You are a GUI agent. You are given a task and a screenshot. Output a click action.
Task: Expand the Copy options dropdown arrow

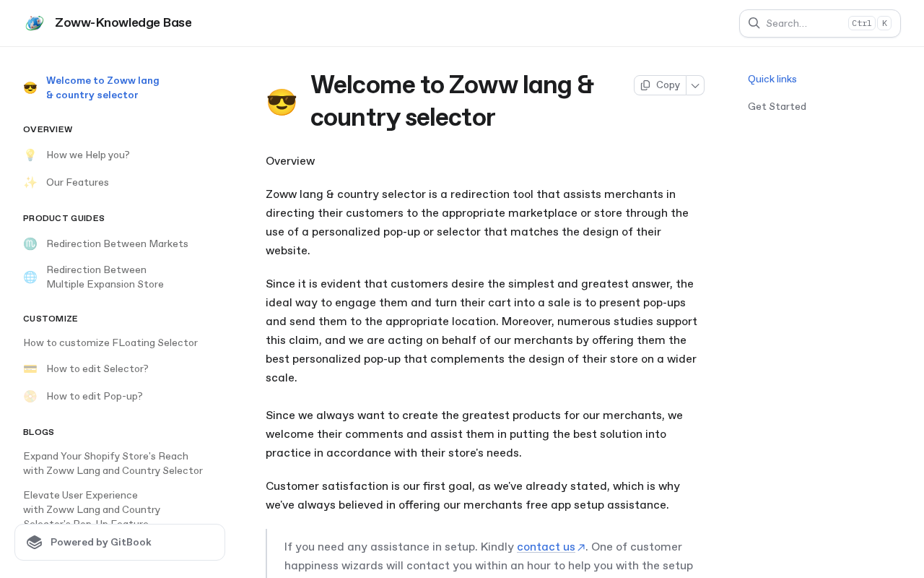pyautogui.click(x=695, y=85)
